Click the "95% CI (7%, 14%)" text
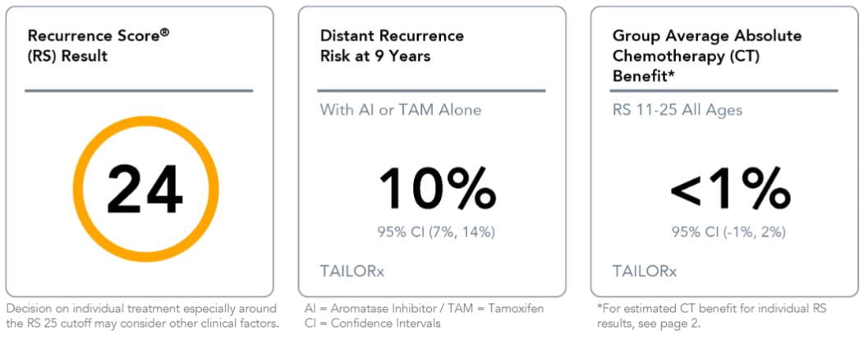868x340 pixels. pyautogui.click(x=437, y=232)
